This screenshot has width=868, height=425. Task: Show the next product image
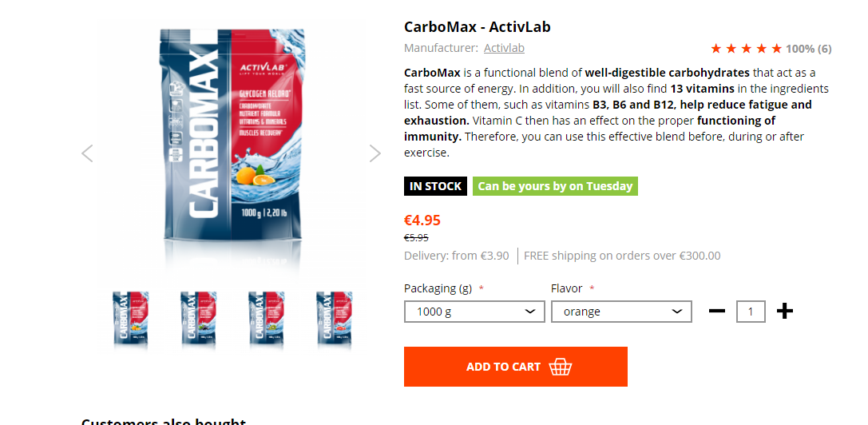pyautogui.click(x=375, y=153)
